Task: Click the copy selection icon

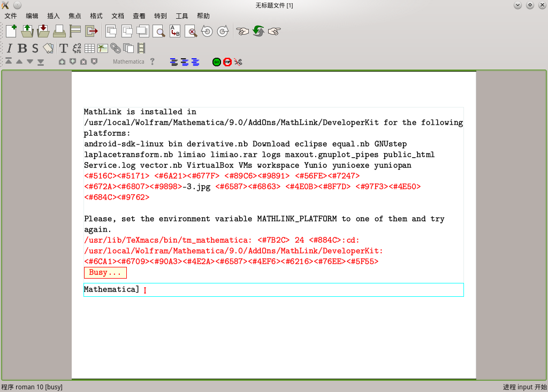Action: pyautogui.click(x=127, y=31)
